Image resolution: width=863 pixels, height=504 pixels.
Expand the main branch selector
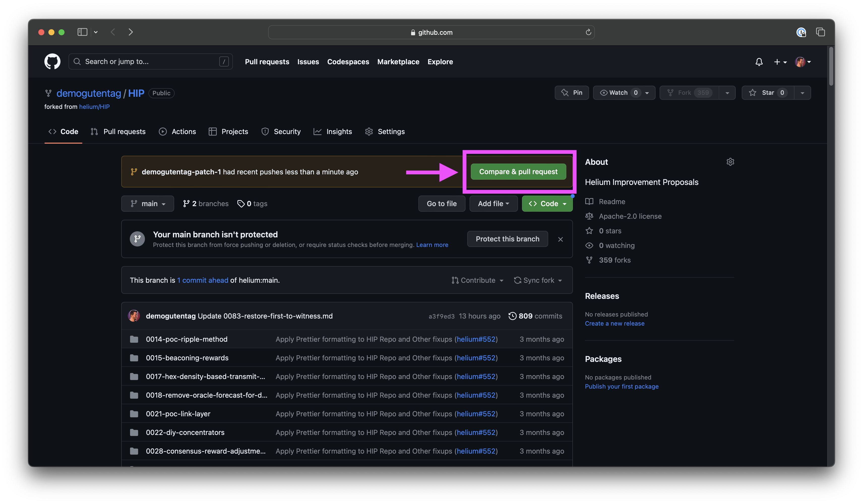tap(148, 204)
